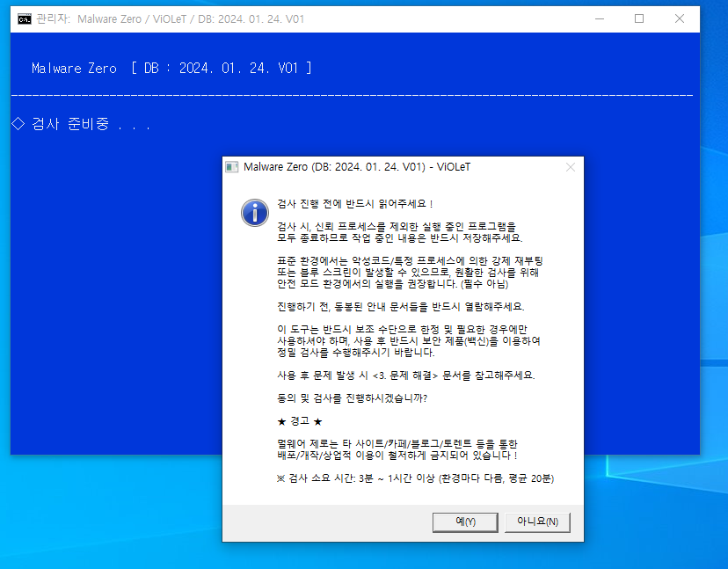Maximize the console window
728x569 pixels.
(x=639, y=18)
